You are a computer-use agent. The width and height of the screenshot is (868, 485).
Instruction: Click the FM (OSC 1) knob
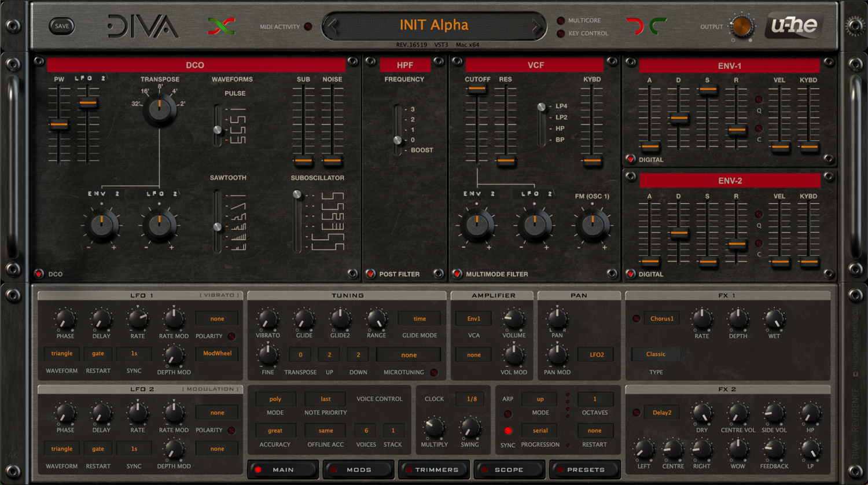click(593, 226)
